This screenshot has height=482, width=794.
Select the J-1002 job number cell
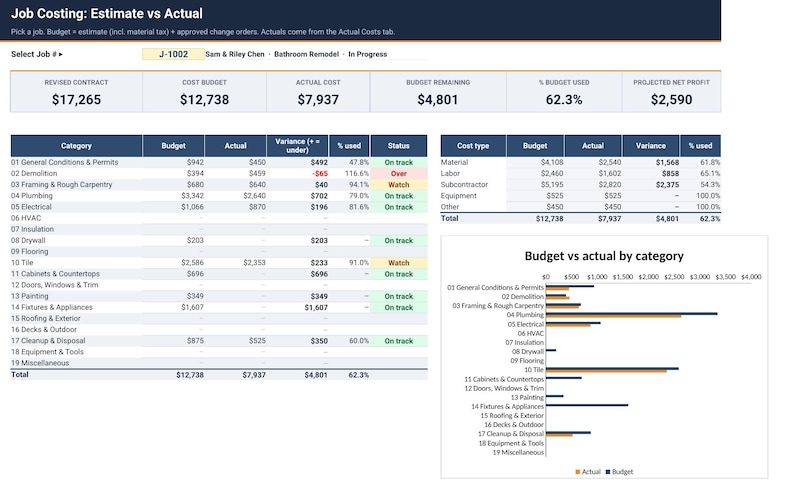coord(173,54)
